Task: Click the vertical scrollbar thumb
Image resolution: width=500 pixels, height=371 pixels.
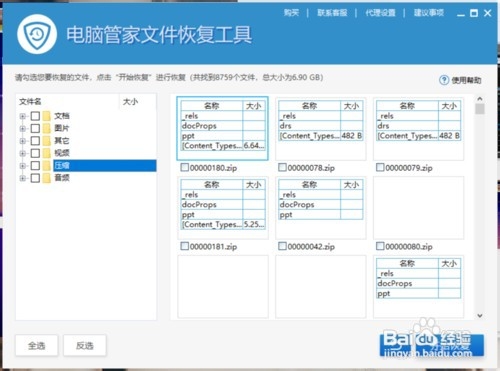Action: point(480,109)
